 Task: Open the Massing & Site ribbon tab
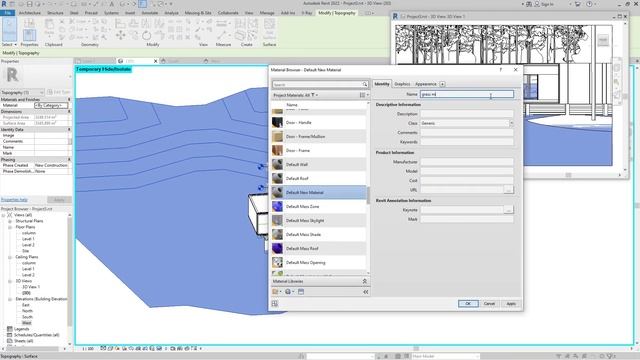click(x=198, y=13)
